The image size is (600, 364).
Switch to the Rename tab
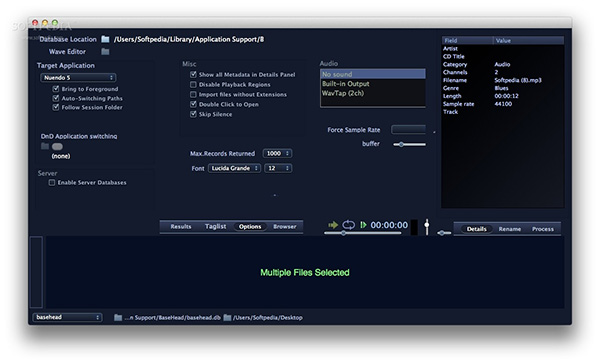tap(509, 229)
